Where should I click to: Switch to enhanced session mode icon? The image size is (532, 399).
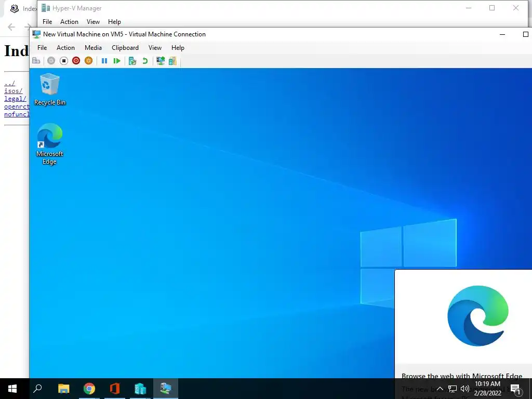pos(161,61)
